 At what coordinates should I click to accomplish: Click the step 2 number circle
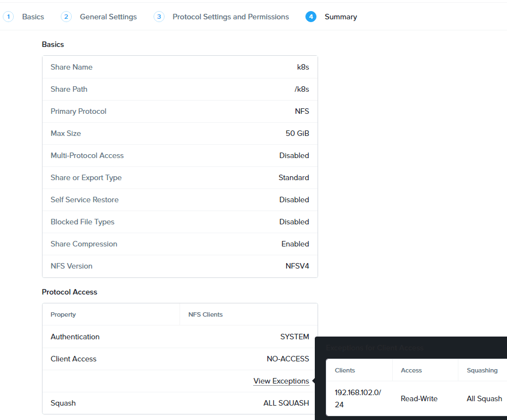pos(66,17)
